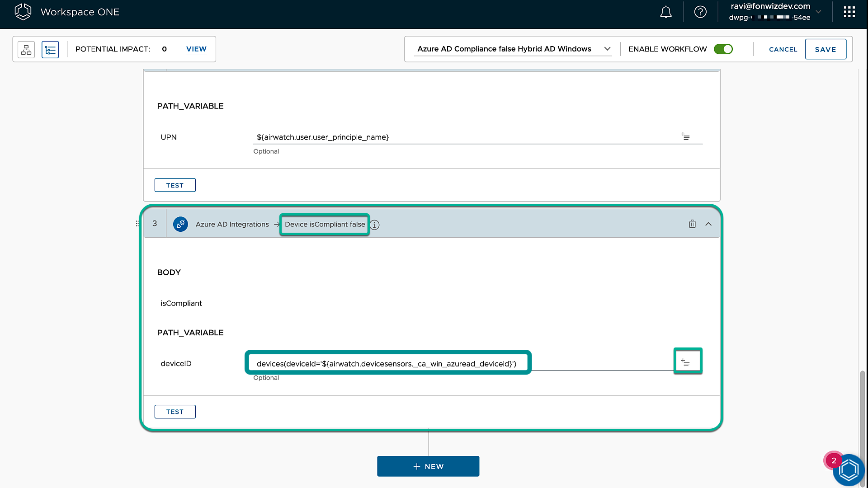Click the TEST button in step 3
Viewport: 868px width, 488px height.
(175, 412)
